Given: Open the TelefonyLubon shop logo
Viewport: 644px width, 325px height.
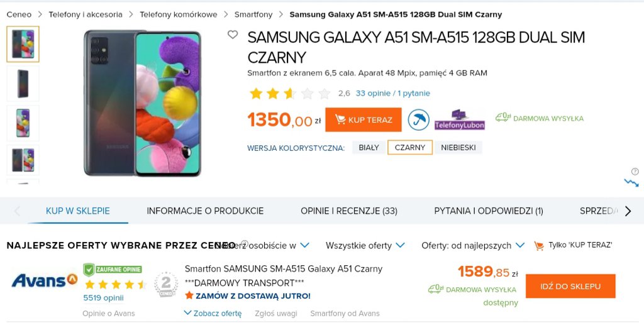Looking at the screenshot, I should pyautogui.click(x=460, y=119).
